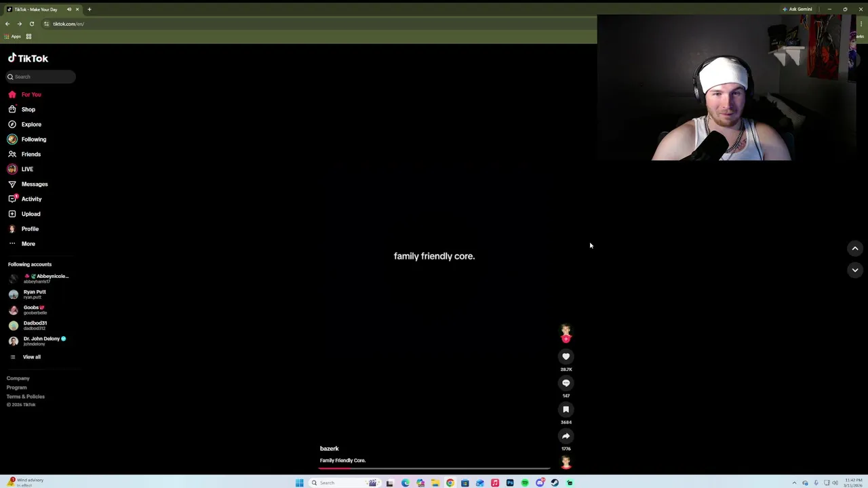
Task: Open the Friends page
Action: (x=25, y=154)
